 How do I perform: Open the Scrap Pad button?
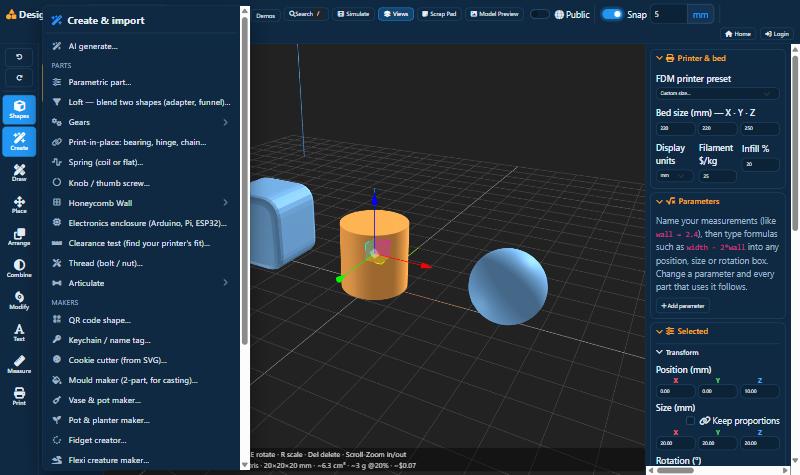point(439,14)
